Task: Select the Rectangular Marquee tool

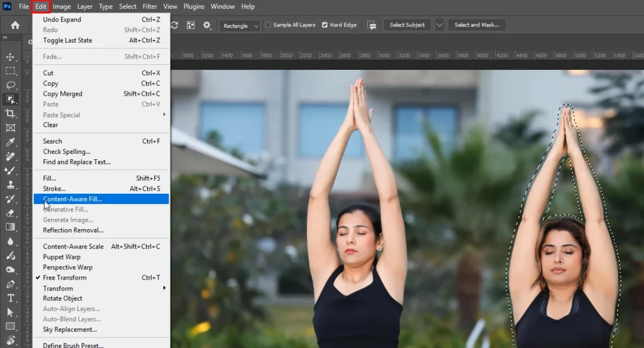Action: pyautogui.click(x=11, y=71)
